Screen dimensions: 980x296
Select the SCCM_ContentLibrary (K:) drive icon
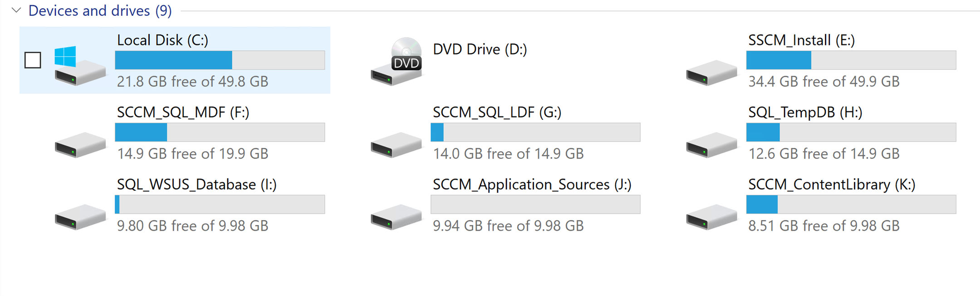(x=711, y=217)
